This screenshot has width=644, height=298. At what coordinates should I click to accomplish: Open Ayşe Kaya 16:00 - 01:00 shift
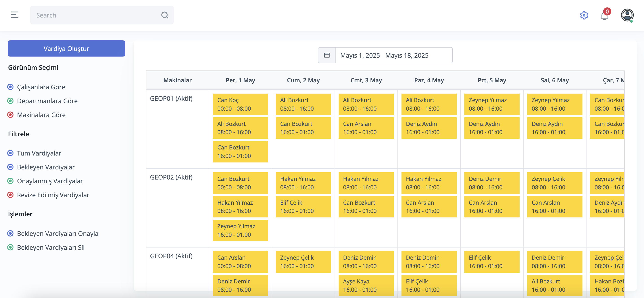(x=366, y=285)
